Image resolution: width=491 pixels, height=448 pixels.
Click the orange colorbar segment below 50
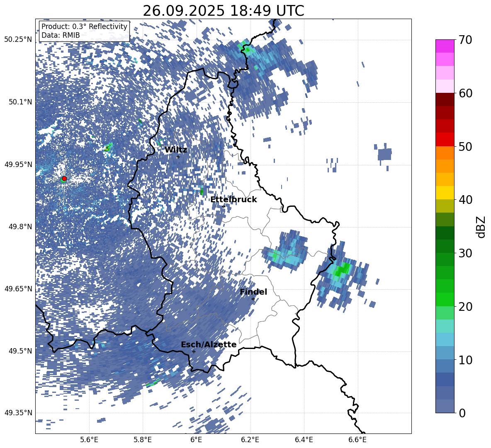(445, 153)
